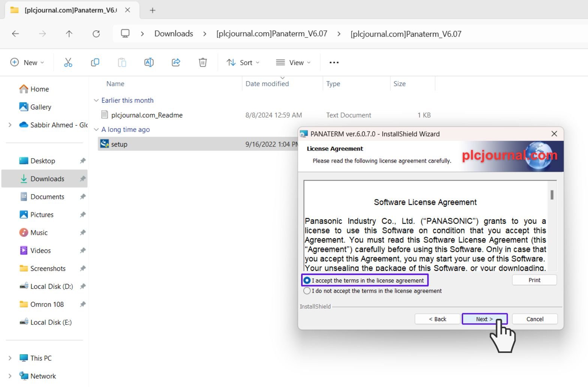Sort files by the Size column header
The image size is (588, 387).
pyautogui.click(x=399, y=84)
